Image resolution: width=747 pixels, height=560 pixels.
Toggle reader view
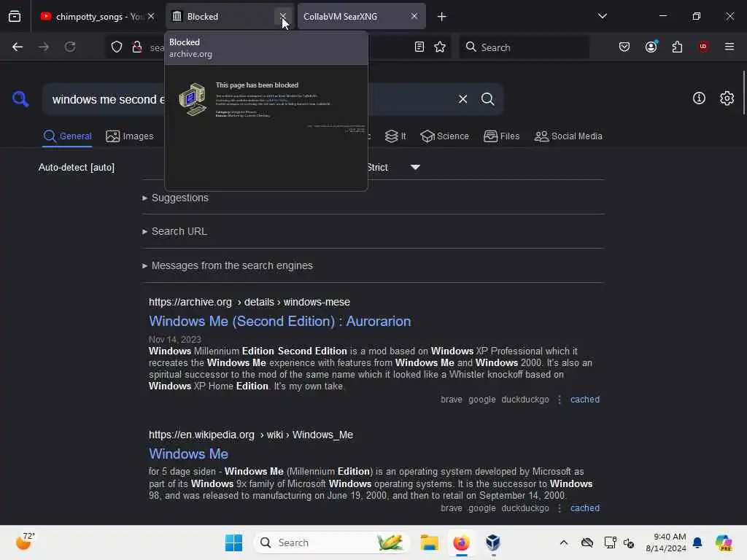click(419, 47)
